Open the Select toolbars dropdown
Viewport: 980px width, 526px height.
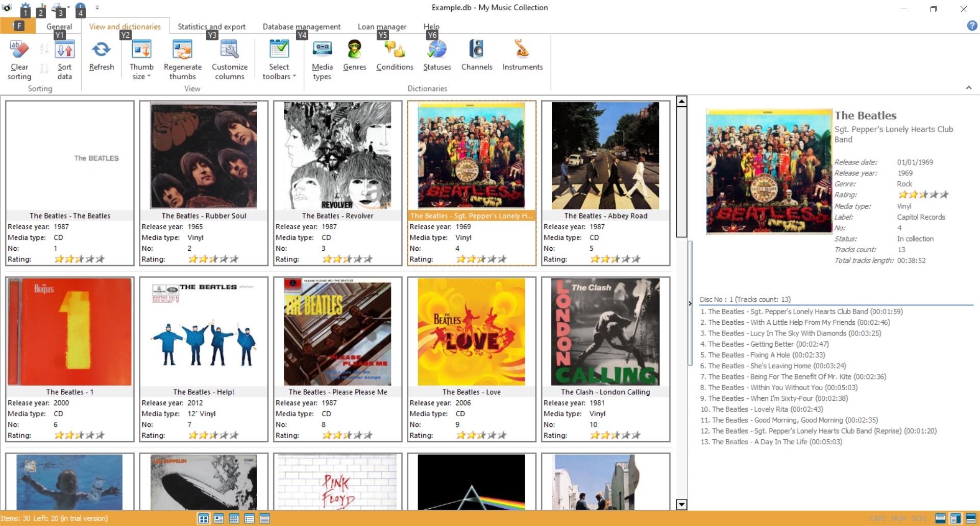[x=279, y=60]
